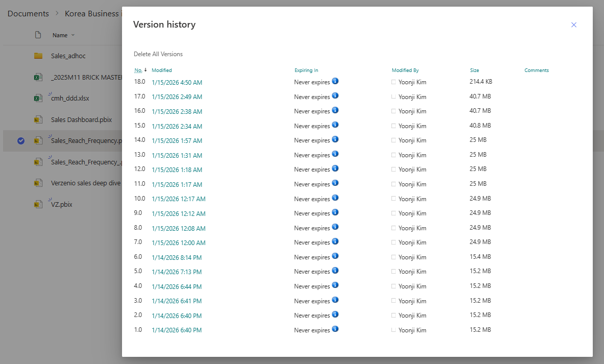604x364 pixels.
Task: Open cmh_ddd.xlsx file
Action: pos(70,98)
